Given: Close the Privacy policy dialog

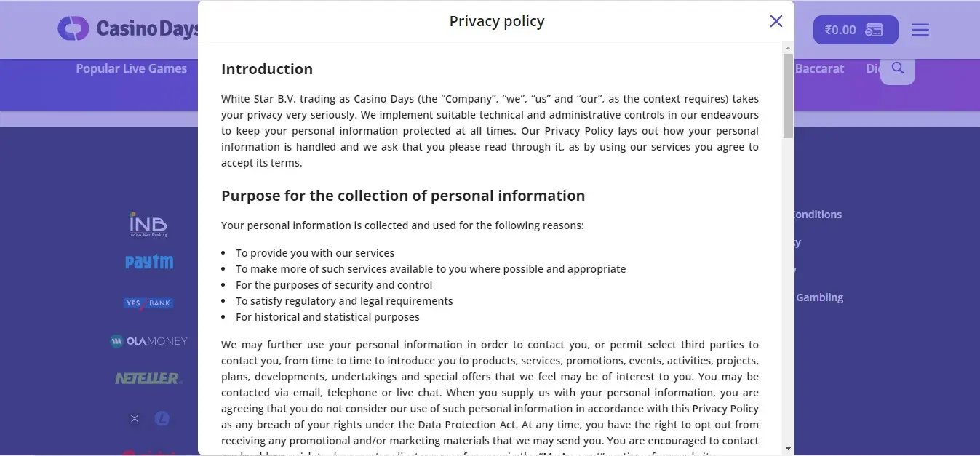Looking at the screenshot, I should pyautogui.click(x=776, y=21).
